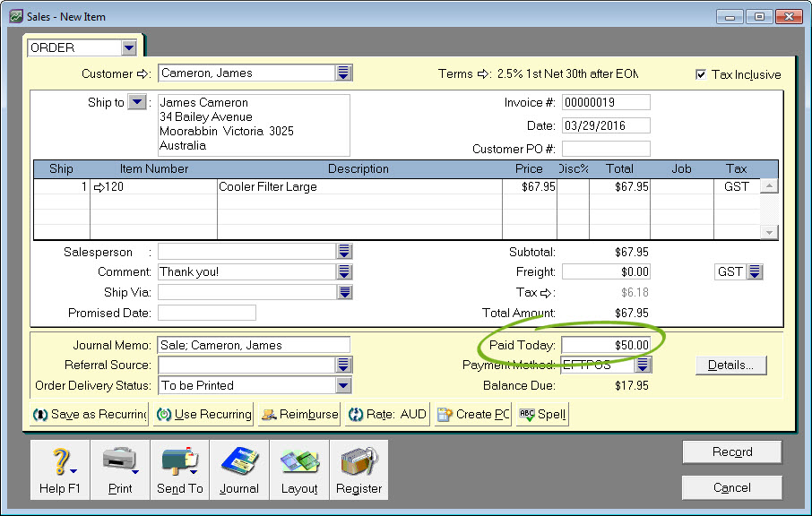Click Save as Recurring button
Viewport: 812px width, 516px height.
click(x=90, y=415)
